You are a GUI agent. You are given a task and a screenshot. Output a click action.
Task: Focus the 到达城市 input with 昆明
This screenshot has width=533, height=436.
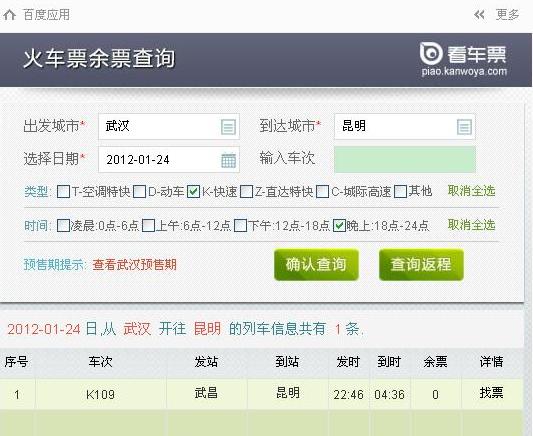point(405,127)
